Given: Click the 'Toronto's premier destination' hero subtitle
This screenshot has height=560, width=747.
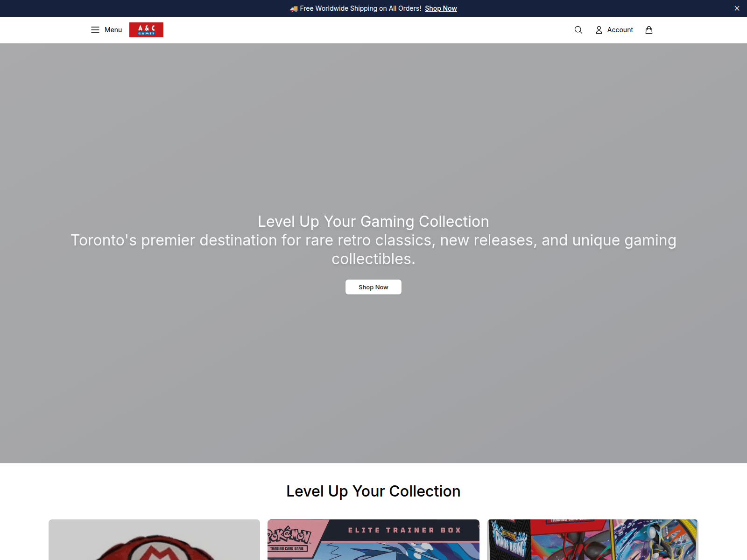Looking at the screenshot, I should [373, 249].
